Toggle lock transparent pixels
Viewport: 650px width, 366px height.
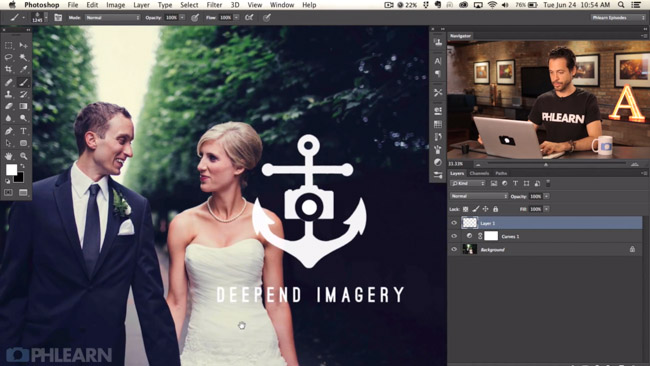[466, 209]
